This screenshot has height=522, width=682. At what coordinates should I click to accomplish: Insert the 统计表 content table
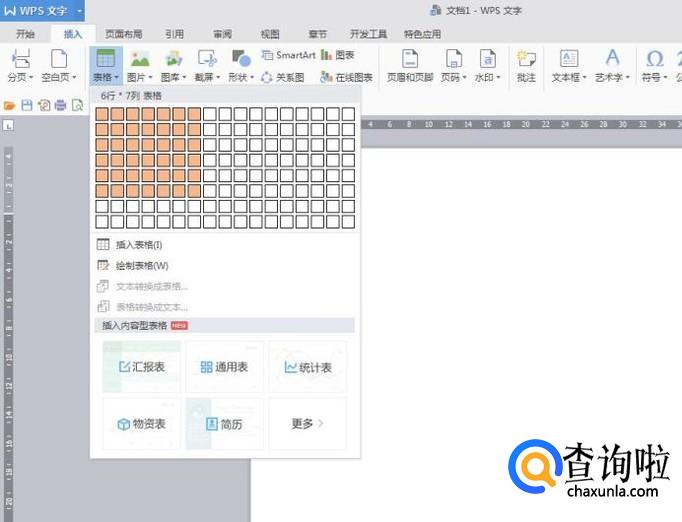(308, 367)
